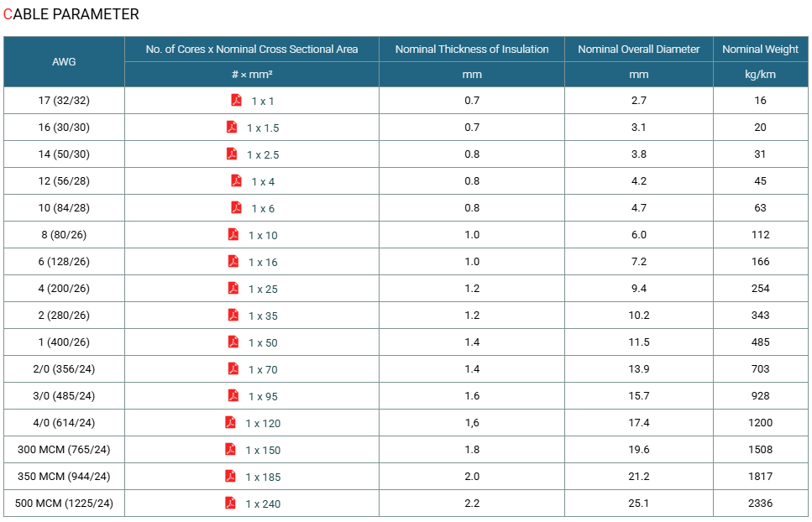Click the Nominal Overall Diameter header
Screen dimensions: 812x522
[x=638, y=50]
